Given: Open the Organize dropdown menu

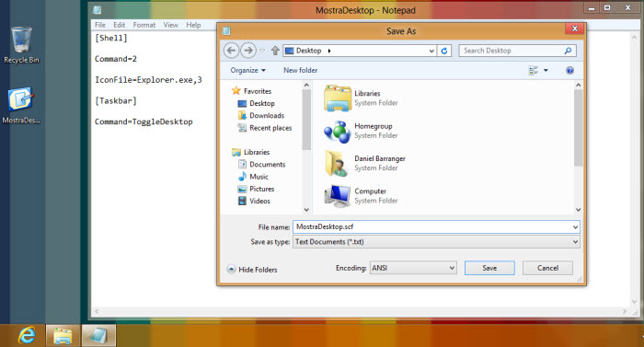Looking at the screenshot, I should (247, 70).
